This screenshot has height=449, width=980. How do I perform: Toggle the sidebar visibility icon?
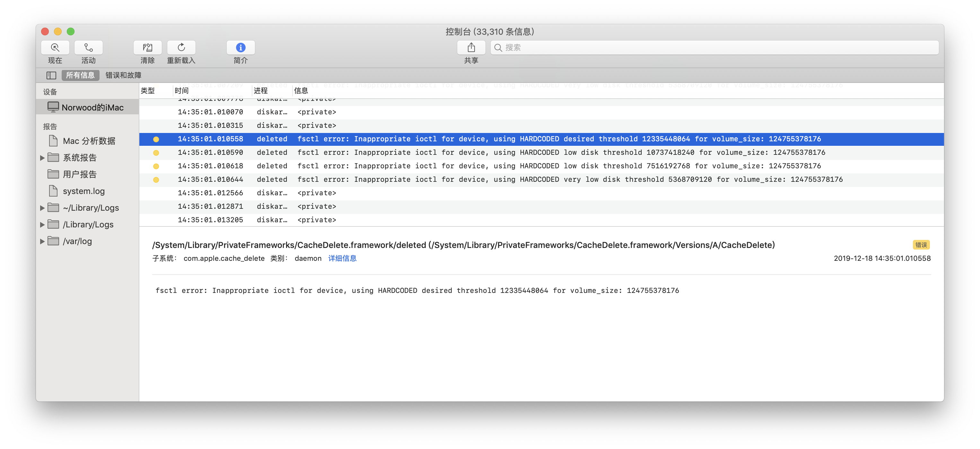pyautogui.click(x=51, y=75)
